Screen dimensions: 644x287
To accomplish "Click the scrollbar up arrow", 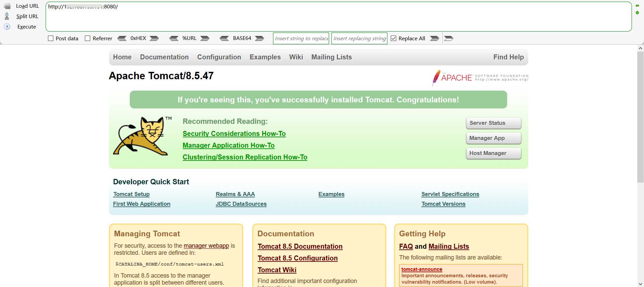I will click(640, 48).
